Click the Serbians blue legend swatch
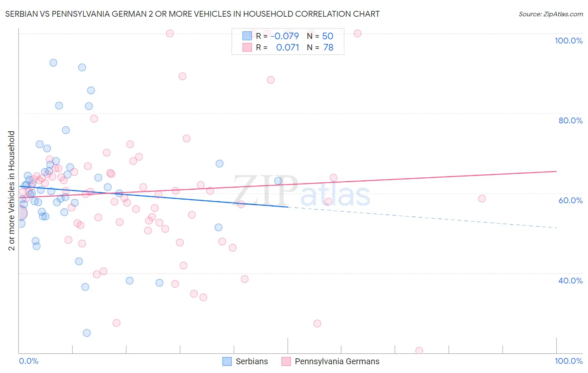The height and width of the screenshot is (373, 588). click(227, 361)
